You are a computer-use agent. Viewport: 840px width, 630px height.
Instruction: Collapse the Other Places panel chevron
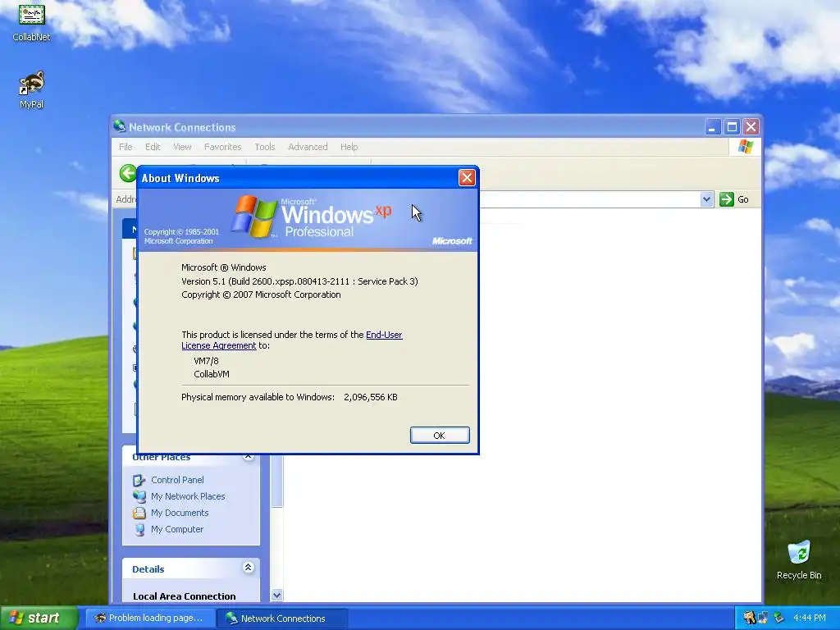point(248,456)
